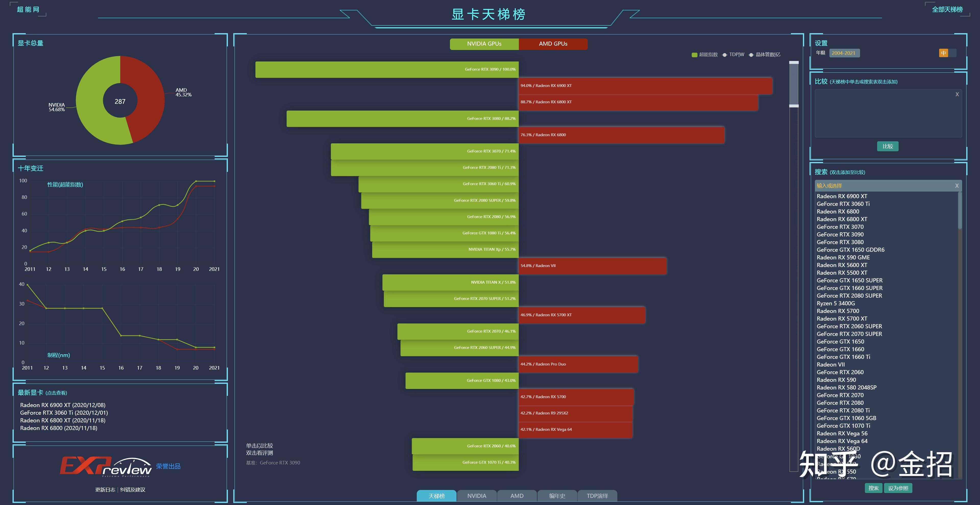Select Radeon RX 590 GME in search list
Viewport: 980px width, 505px height.
(843, 257)
